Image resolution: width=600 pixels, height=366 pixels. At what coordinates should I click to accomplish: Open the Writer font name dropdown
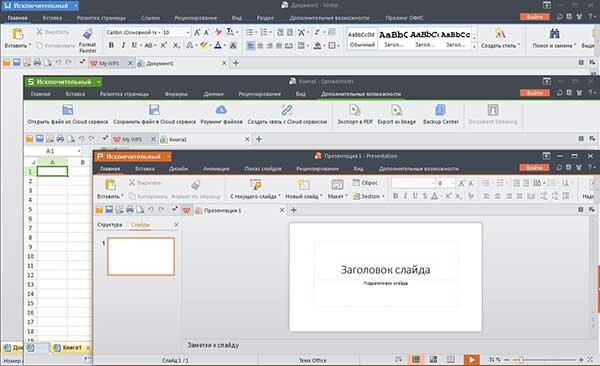click(159, 33)
